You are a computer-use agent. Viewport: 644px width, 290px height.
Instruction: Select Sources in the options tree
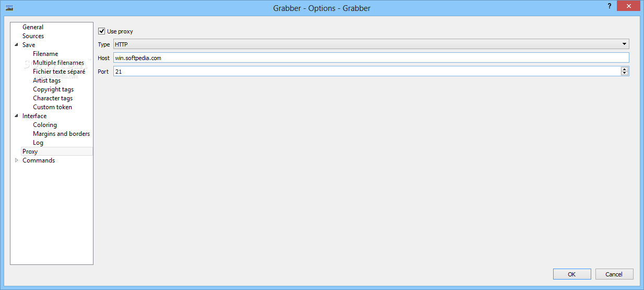click(x=33, y=36)
